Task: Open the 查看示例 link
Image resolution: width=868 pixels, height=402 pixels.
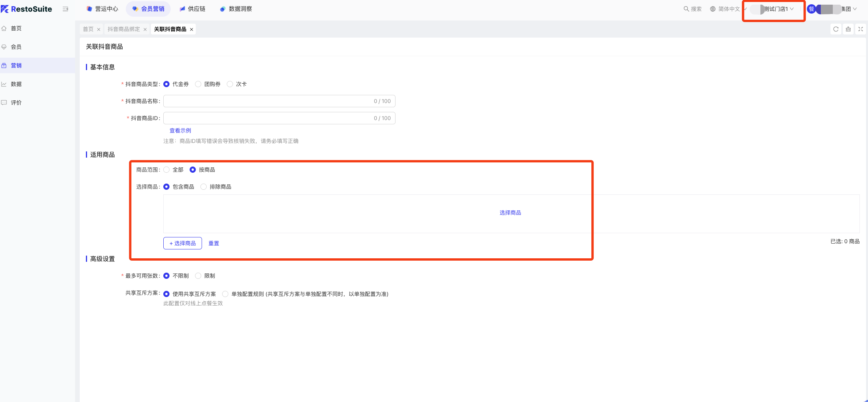Action: point(180,131)
